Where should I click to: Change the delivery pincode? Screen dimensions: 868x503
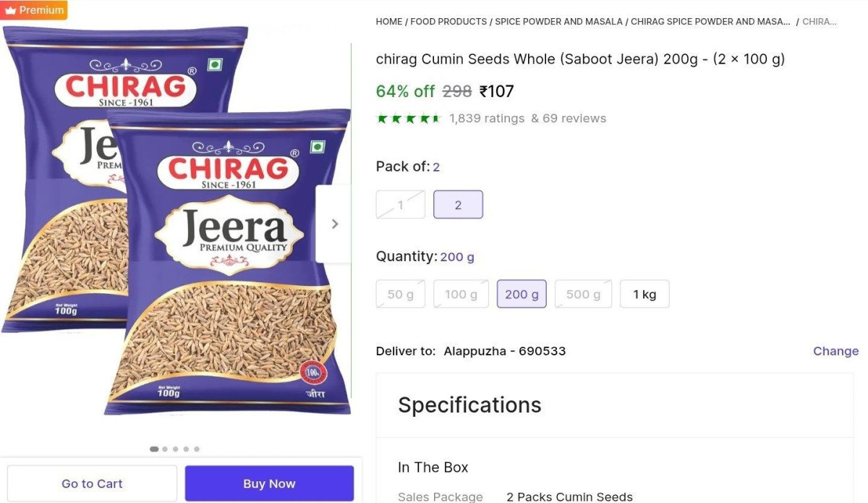click(x=835, y=351)
